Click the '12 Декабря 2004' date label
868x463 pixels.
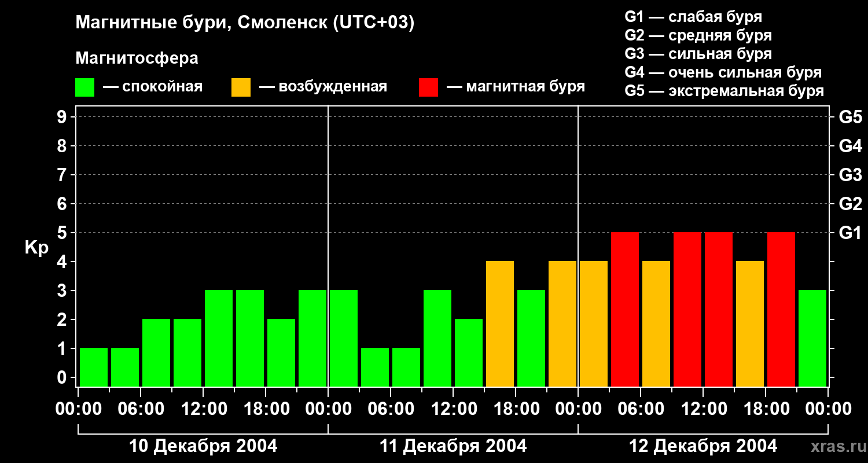tap(703, 446)
